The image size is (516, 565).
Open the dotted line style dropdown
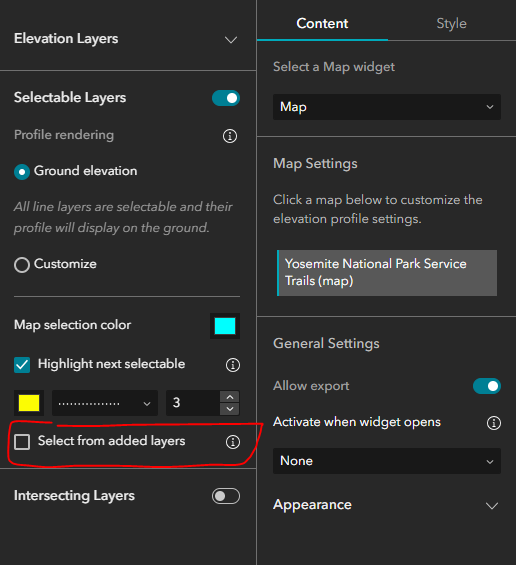[x=105, y=403]
